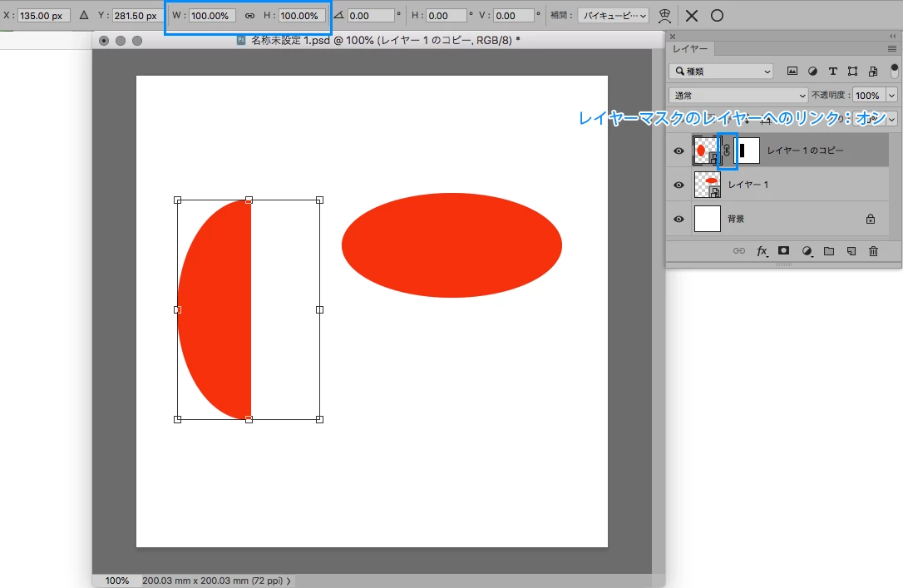Add a layer style with the fx button

tap(762, 251)
